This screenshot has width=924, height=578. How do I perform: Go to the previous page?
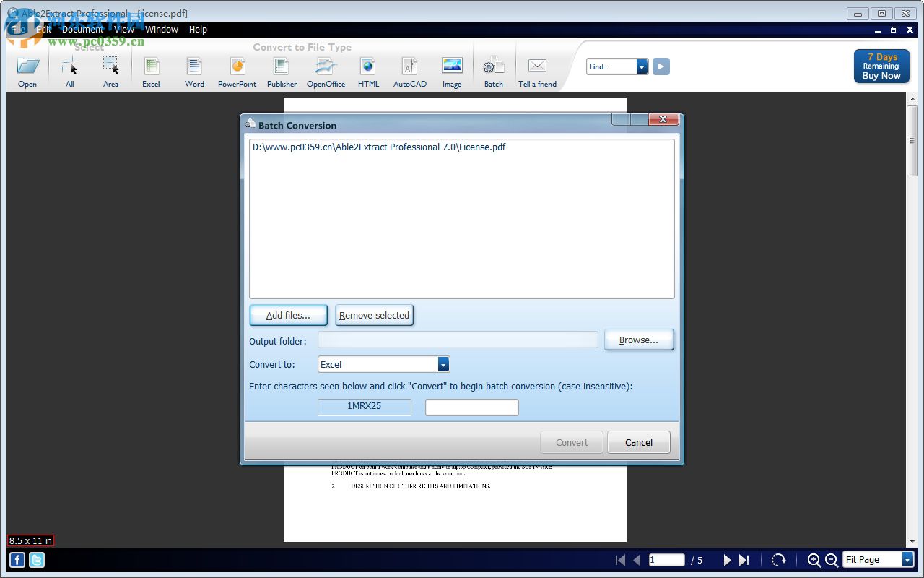(637, 560)
